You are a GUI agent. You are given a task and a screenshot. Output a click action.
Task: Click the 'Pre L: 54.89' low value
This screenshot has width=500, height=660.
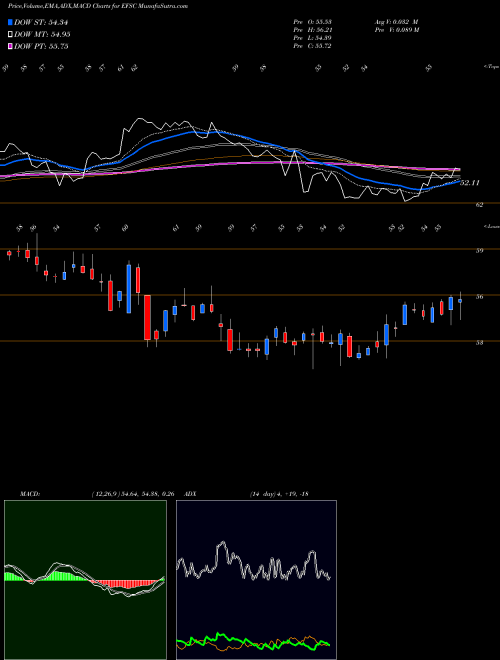(x=312, y=38)
